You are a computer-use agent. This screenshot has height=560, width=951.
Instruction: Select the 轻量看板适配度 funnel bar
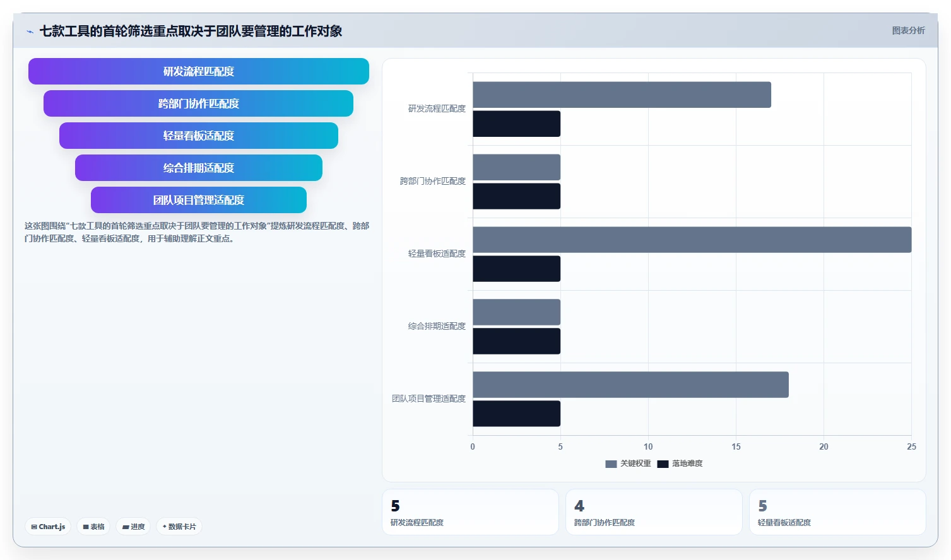click(x=199, y=136)
